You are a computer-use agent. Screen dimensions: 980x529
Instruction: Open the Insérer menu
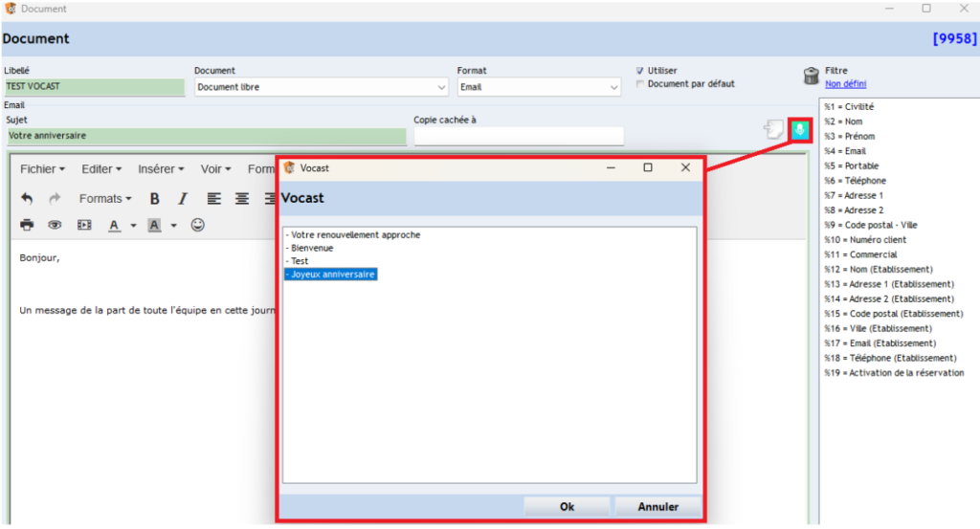point(161,169)
